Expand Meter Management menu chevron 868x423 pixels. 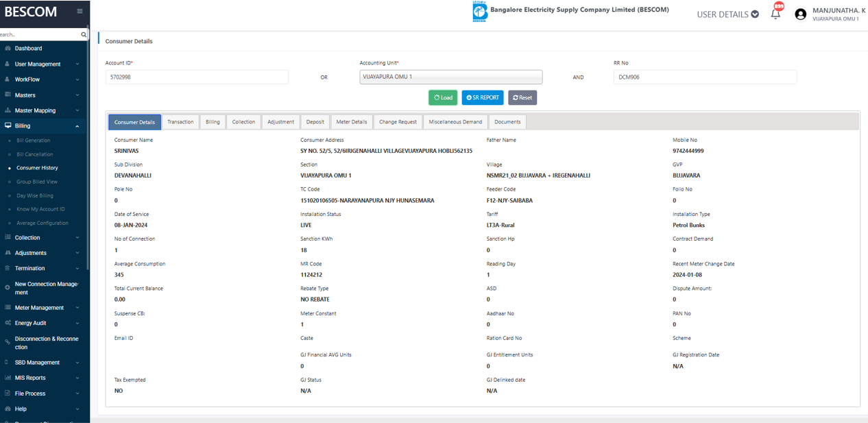click(77, 308)
